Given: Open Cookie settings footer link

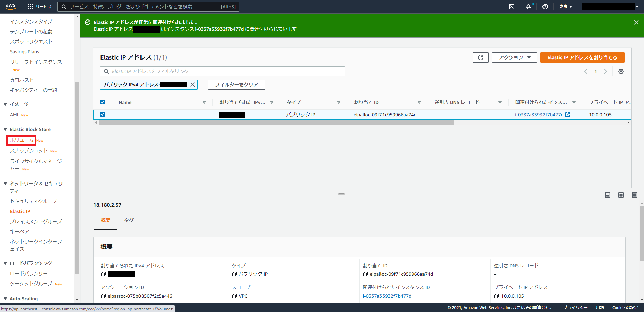Looking at the screenshot, I should point(625,308).
